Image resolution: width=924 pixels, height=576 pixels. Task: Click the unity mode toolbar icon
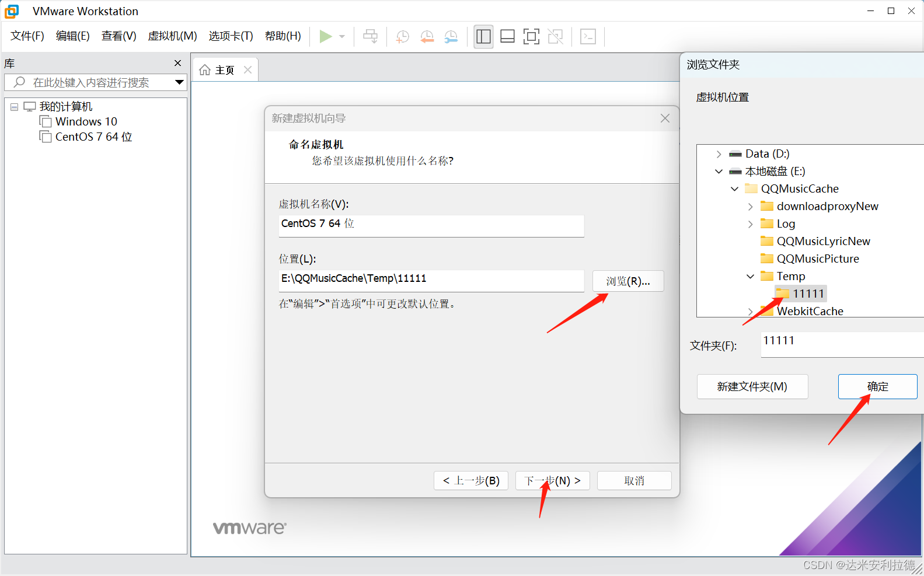[556, 36]
